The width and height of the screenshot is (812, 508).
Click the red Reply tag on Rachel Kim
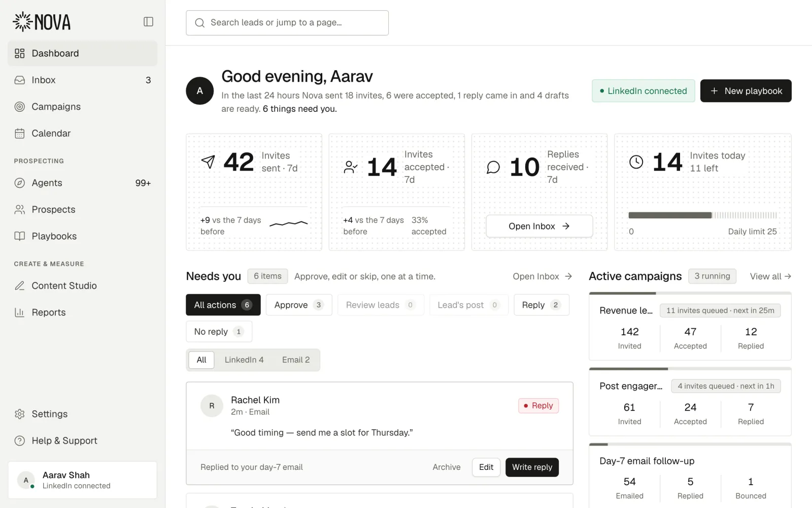(538, 405)
